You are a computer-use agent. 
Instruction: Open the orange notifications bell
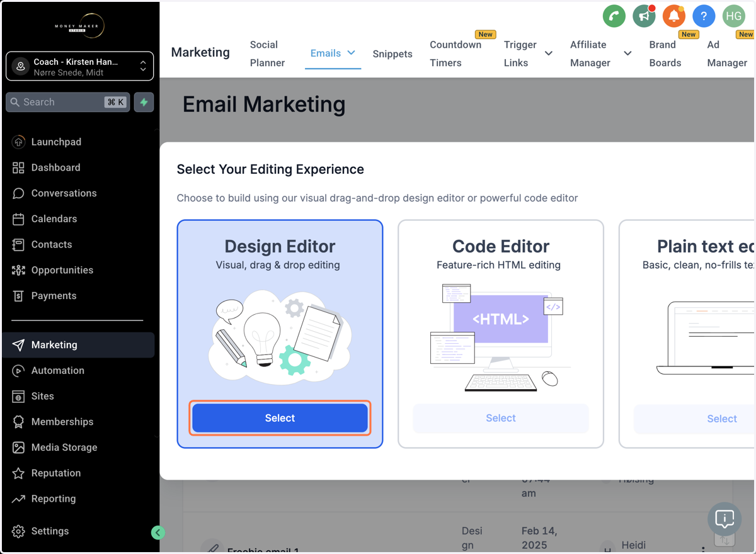point(674,16)
